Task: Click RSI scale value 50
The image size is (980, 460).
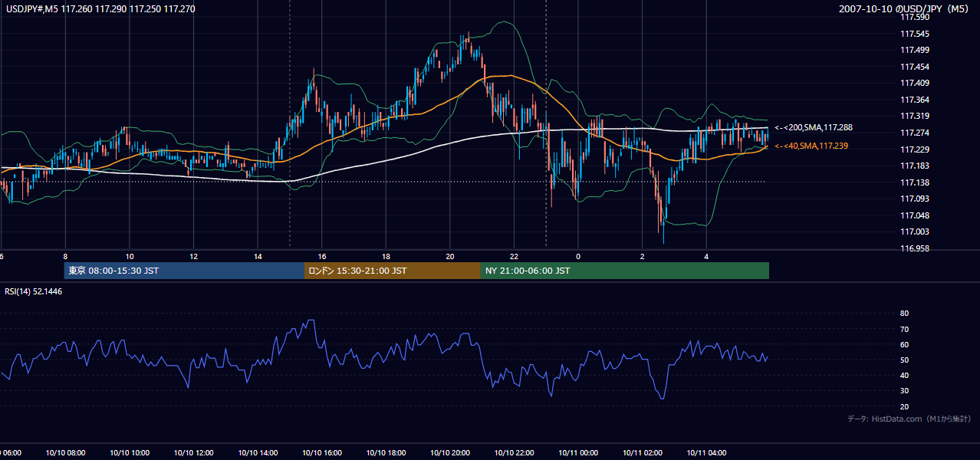Action: [905, 360]
